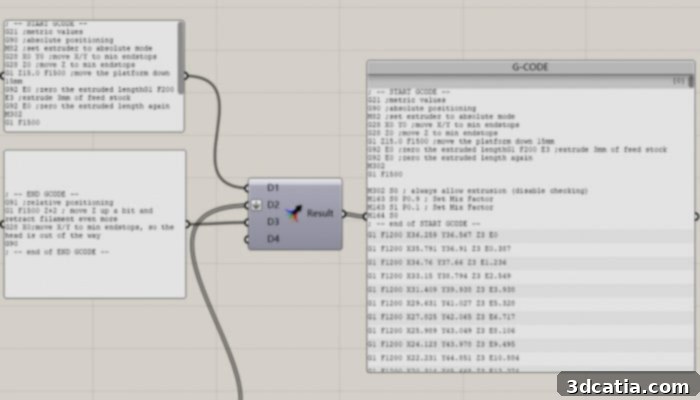
Task: Click the output grip on G-CODE panel's right edge
Action: tap(697, 217)
